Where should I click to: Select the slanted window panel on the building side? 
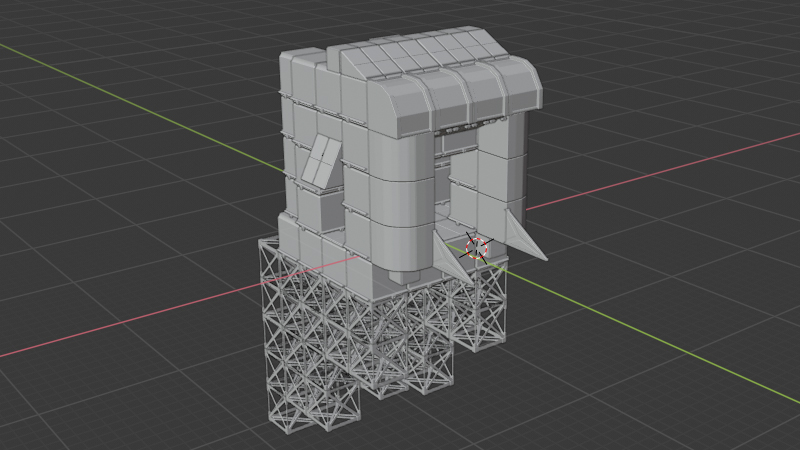pos(321,160)
